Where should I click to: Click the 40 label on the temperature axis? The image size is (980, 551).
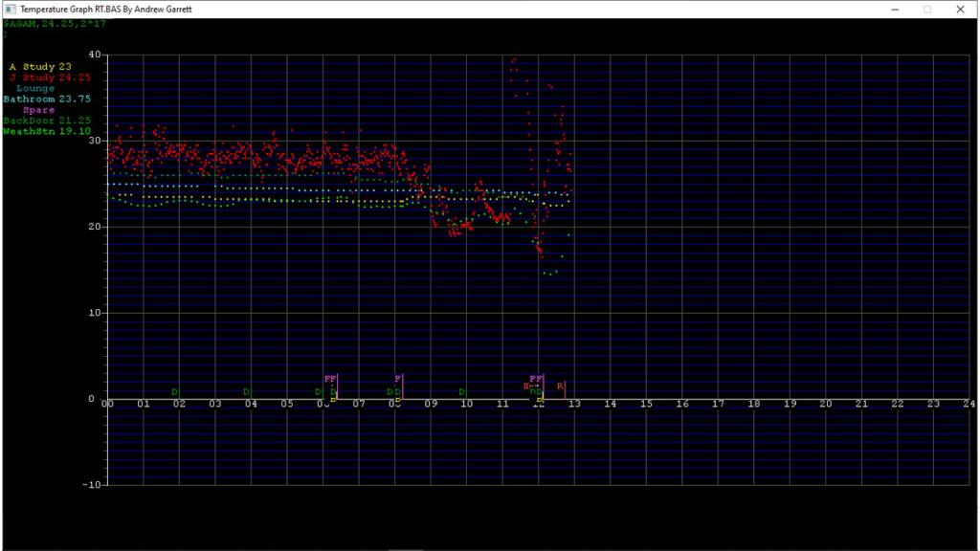click(94, 55)
